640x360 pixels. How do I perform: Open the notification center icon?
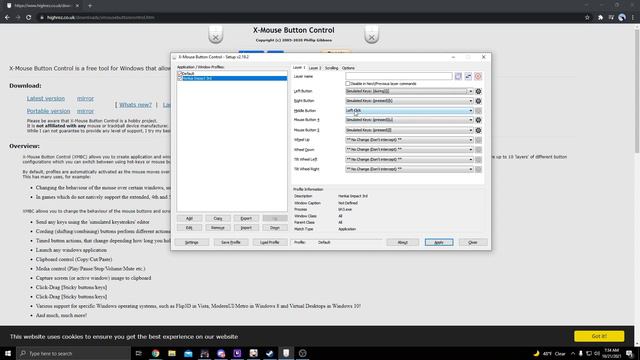[x=629, y=353]
